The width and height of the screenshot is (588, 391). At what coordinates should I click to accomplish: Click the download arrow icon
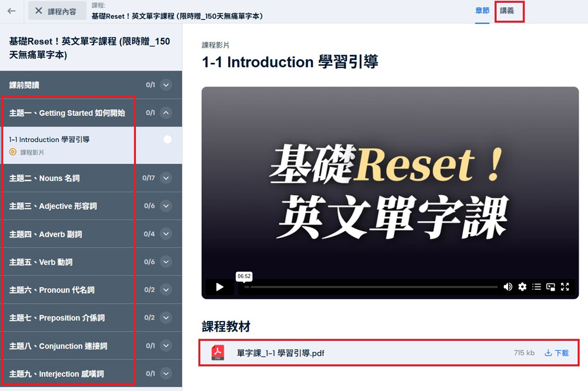pyautogui.click(x=548, y=353)
